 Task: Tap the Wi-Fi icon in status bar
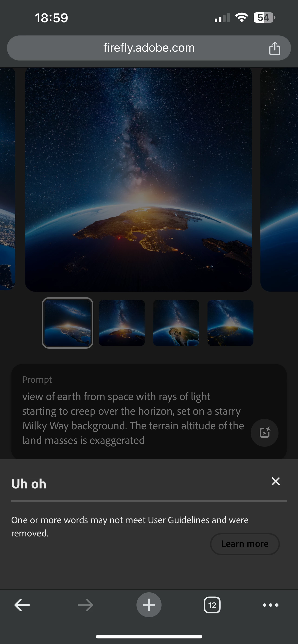coord(241,17)
